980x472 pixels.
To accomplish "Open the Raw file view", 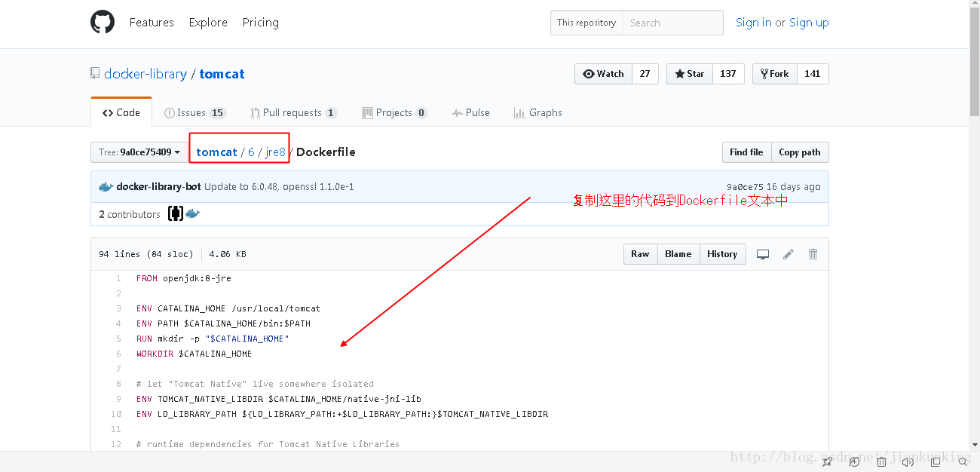I will coord(640,254).
